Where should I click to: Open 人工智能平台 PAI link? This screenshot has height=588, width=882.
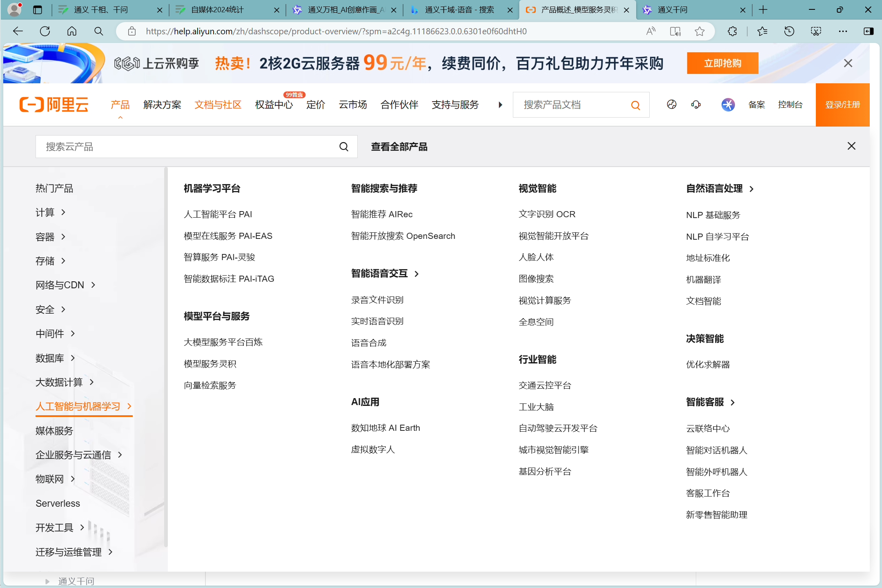[x=218, y=214]
